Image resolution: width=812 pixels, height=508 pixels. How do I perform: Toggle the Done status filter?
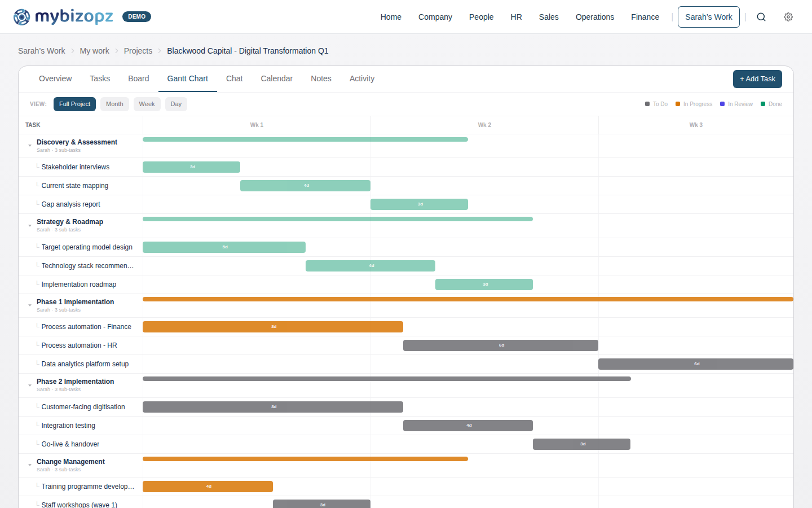(771, 104)
